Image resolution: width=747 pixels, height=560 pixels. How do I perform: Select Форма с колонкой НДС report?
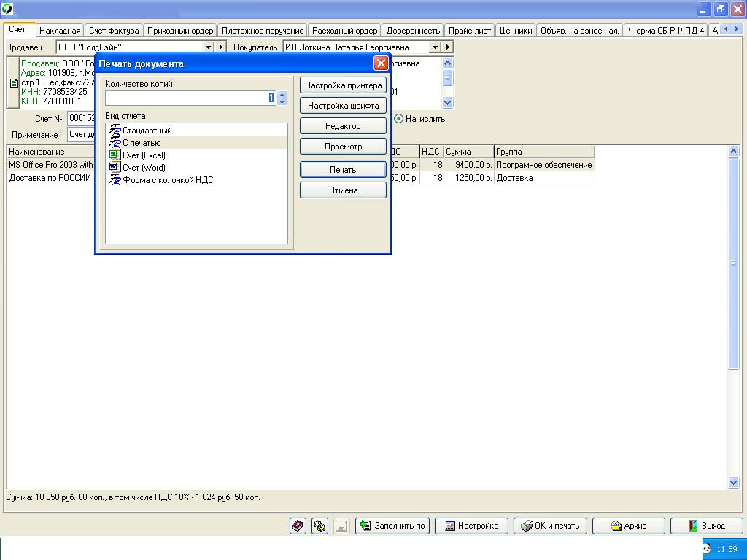pyautogui.click(x=168, y=180)
